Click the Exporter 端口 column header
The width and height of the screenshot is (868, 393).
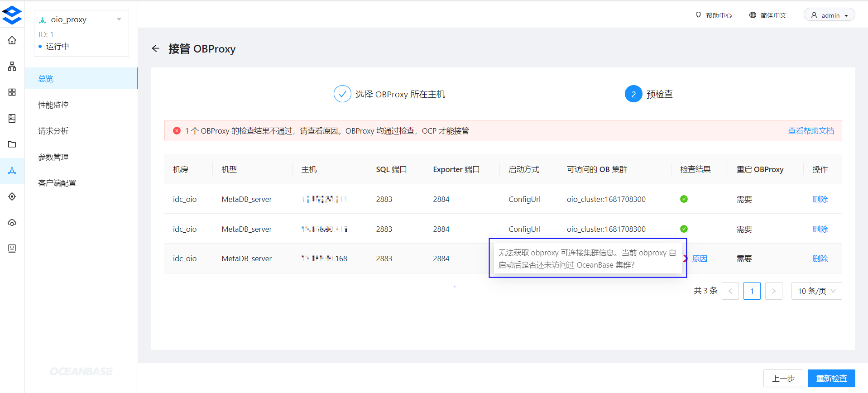(x=456, y=169)
